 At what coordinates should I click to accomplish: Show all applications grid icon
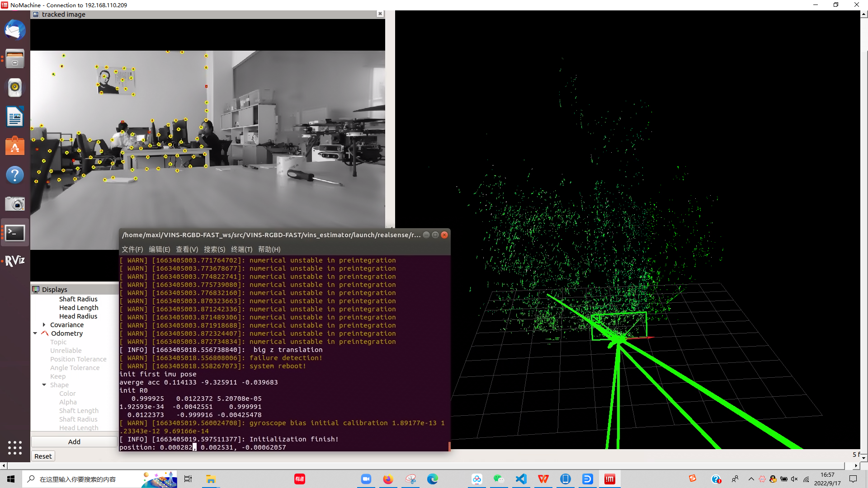click(15, 447)
